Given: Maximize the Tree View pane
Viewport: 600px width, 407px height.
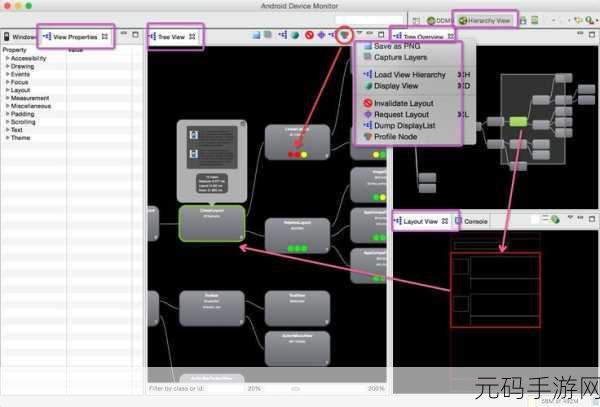Looking at the screenshot, I should [381, 34].
